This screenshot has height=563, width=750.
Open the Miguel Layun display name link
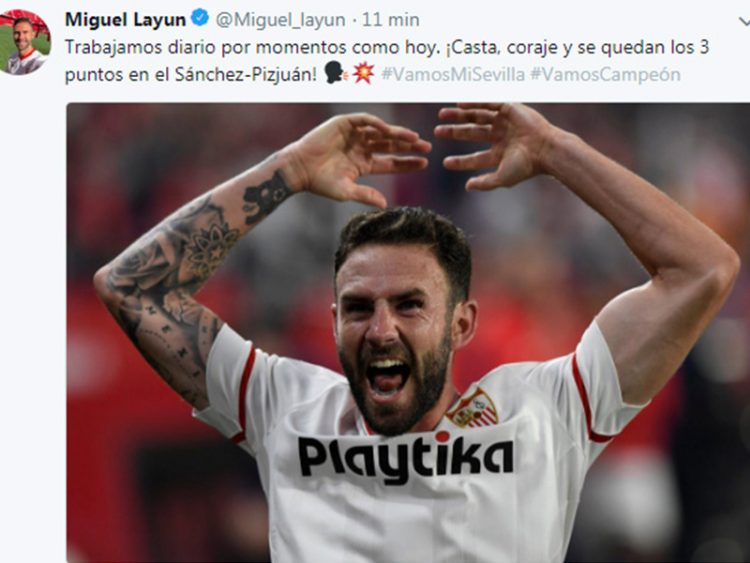click(x=125, y=20)
